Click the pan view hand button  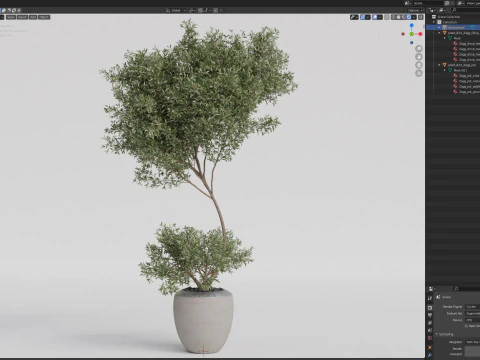click(x=419, y=57)
